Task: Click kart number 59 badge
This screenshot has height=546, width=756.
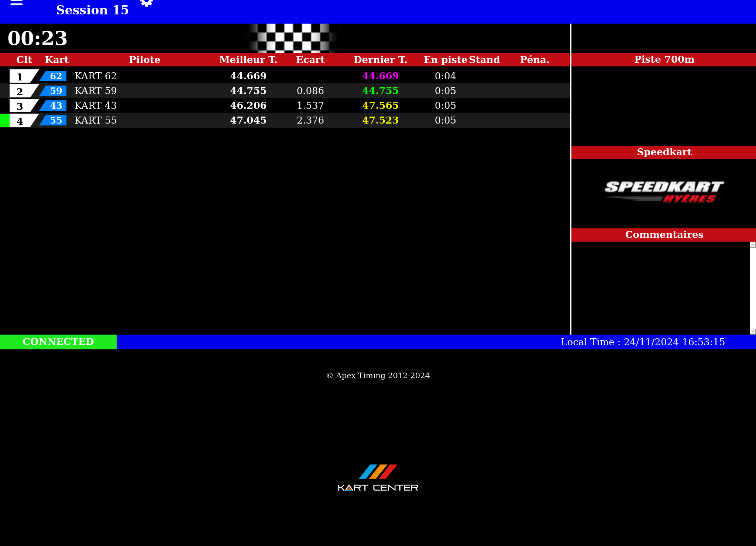Action: (55, 91)
